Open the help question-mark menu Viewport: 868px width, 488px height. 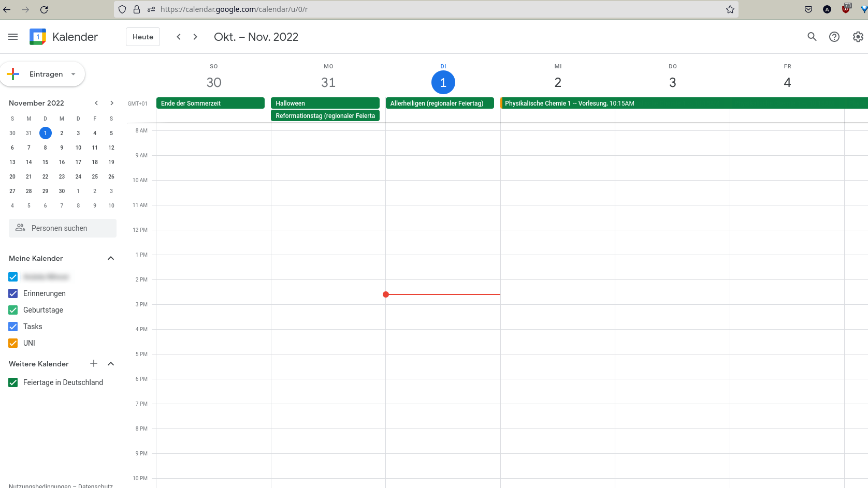(x=834, y=37)
